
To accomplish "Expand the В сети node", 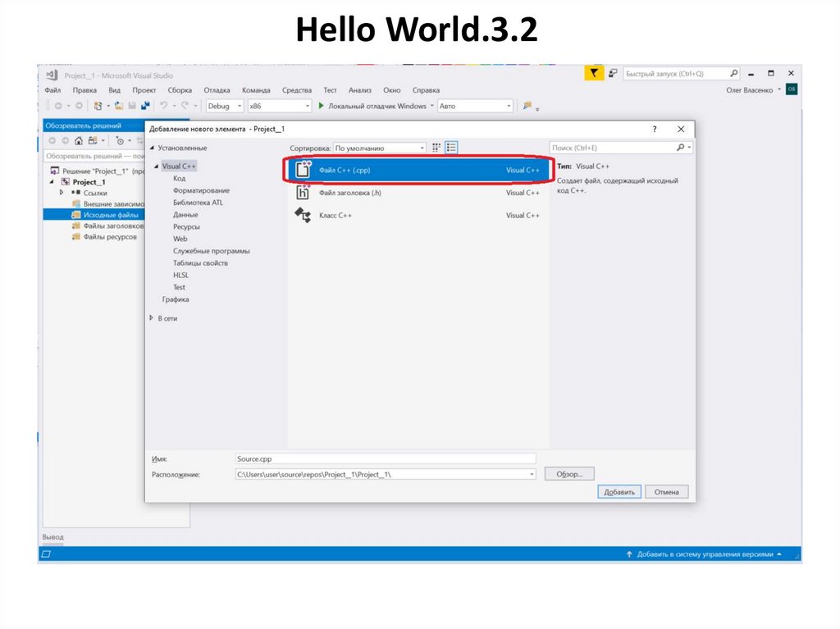I will pos(152,317).
